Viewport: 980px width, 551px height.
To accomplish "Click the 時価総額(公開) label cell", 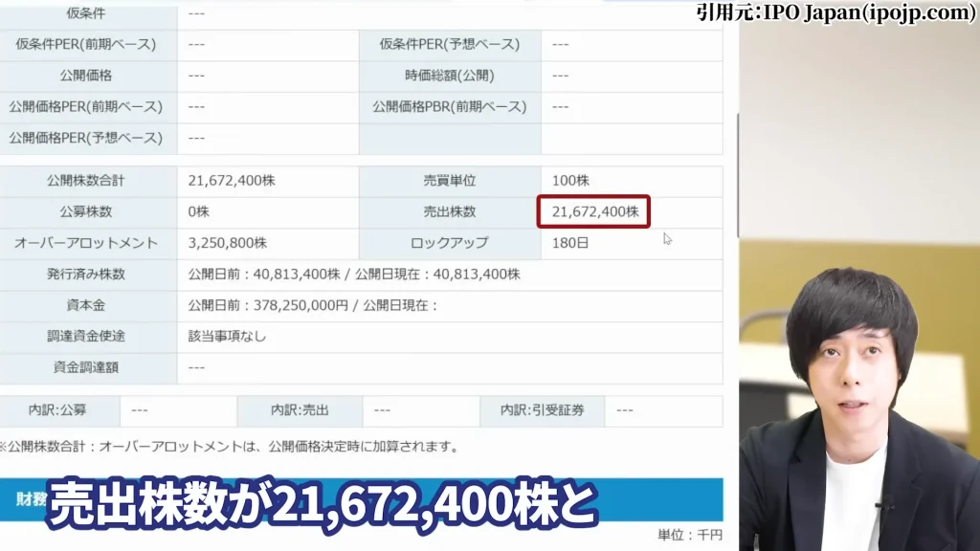I will [x=450, y=76].
